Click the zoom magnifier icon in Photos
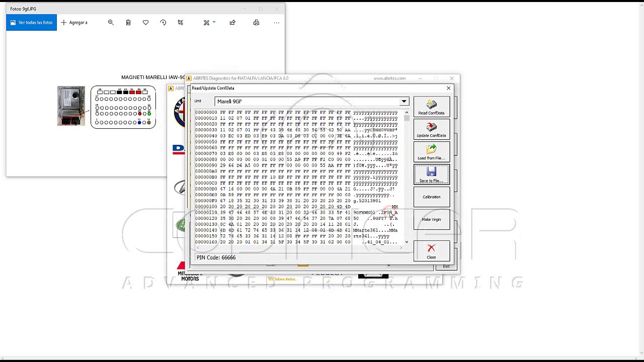 pyautogui.click(x=111, y=23)
